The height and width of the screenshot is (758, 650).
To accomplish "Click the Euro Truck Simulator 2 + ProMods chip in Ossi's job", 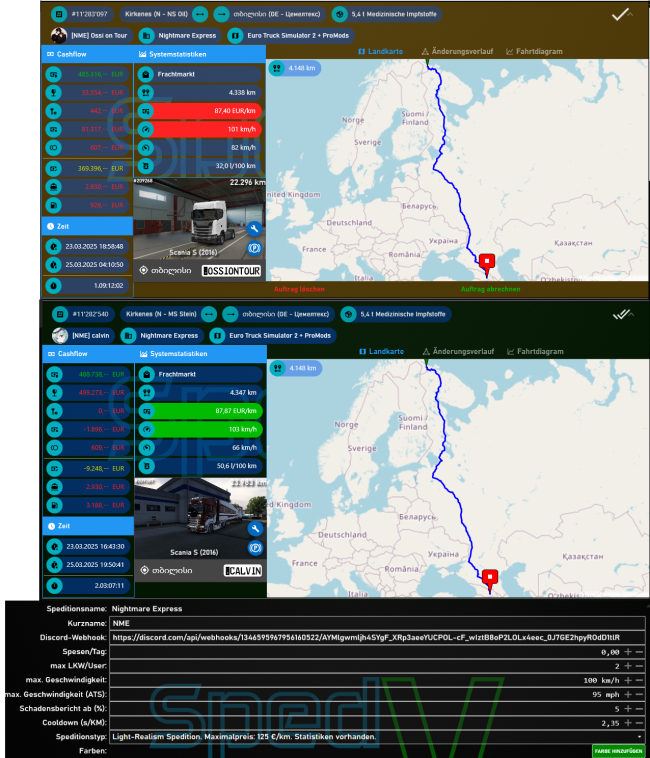I will pos(291,35).
